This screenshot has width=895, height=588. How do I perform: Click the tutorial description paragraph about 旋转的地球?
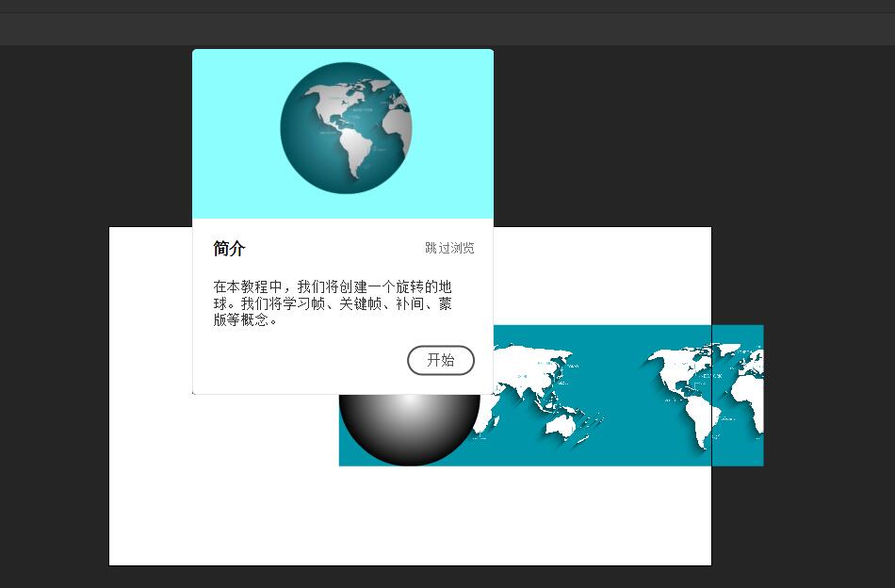pyautogui.click(x=333, y=303)
